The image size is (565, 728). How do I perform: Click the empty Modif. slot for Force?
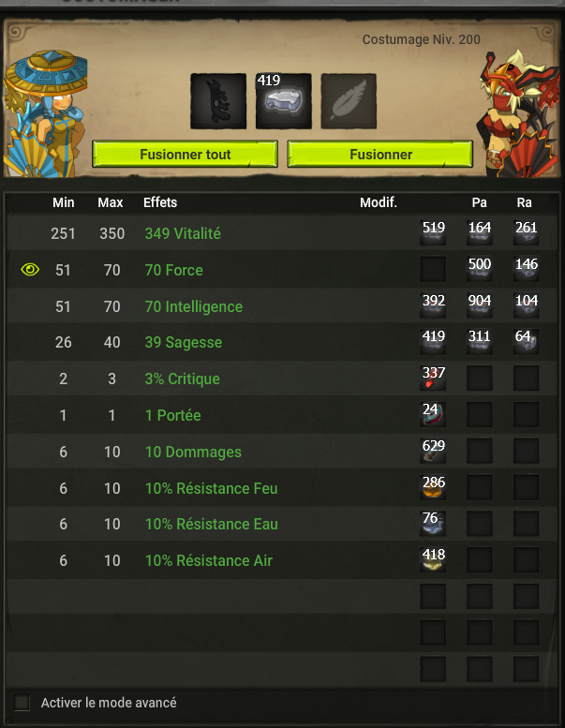tap(433, 269)
